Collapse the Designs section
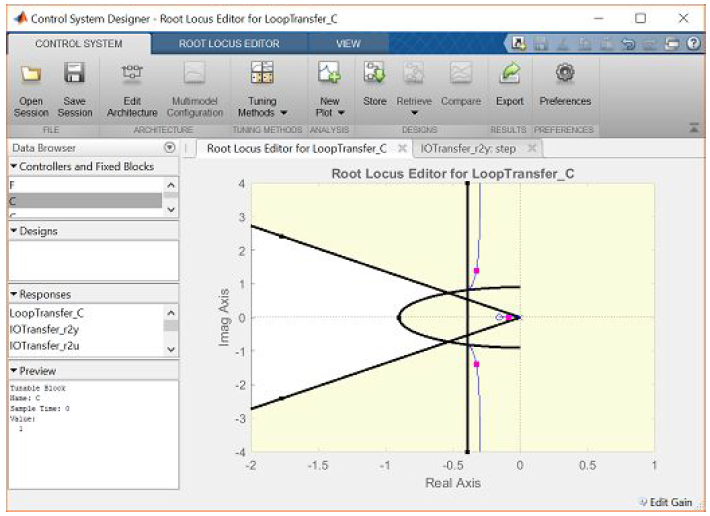 (13, 231)
